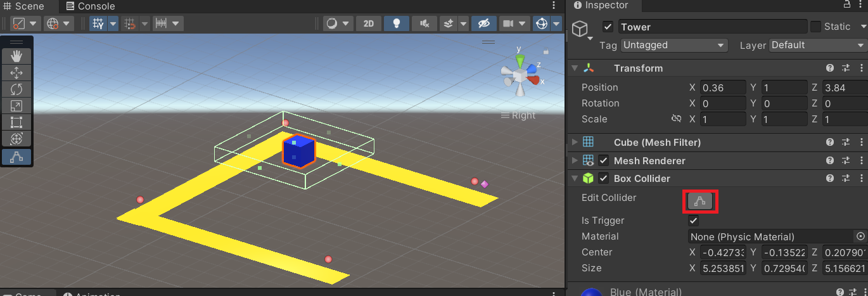Open the camera settings dropdown arrow
868x296 pixels.
(523, 23)
